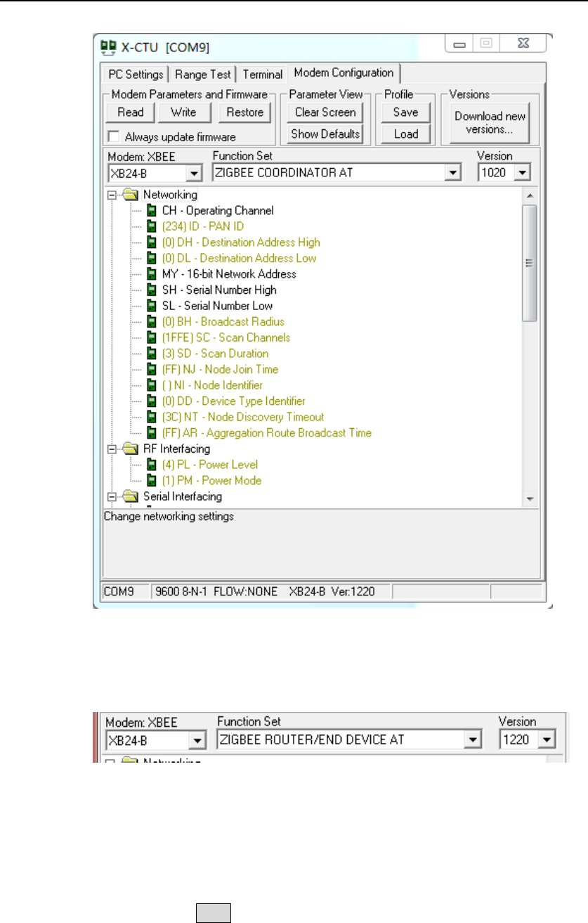Viewport: 588px width, 923px height.
Task: Click the '9600 8-N-1 FLOW:NONE' status entry
Action: tap(216, 591)
